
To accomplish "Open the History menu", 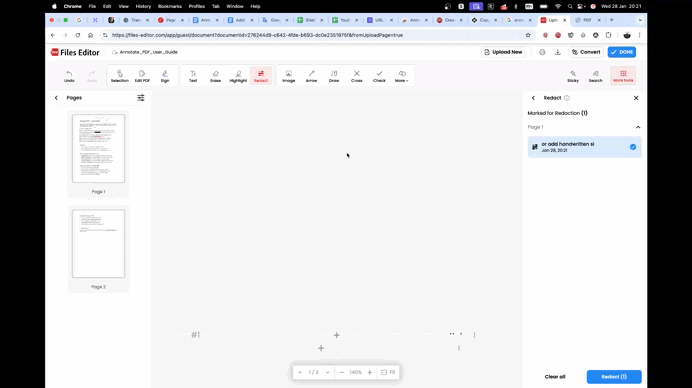I will click(x=143, y=6).
